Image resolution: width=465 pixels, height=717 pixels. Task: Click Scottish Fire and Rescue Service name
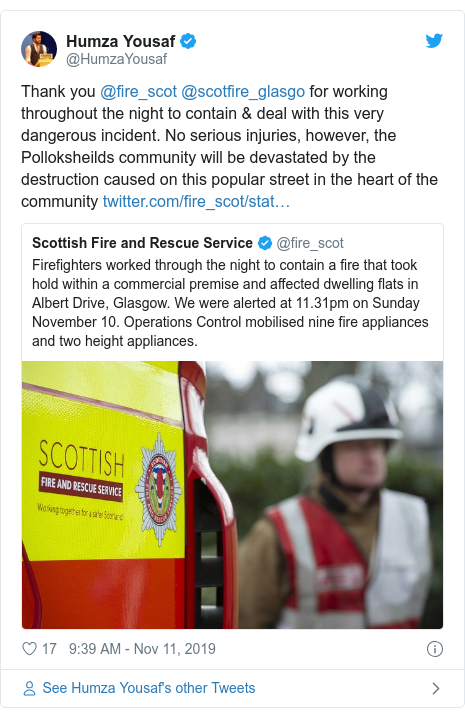[142, 243]
